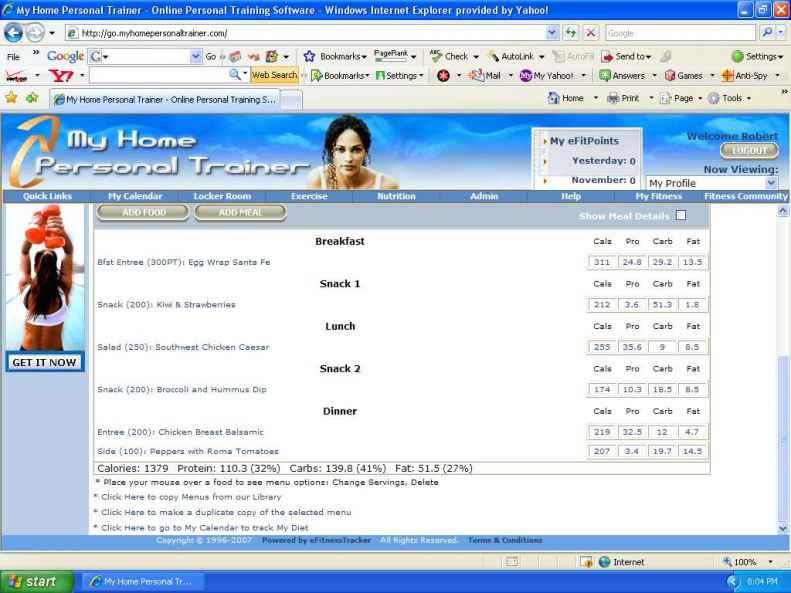Click the Refresh page icon
Image resolution: width=791 pixels, height=593 pixels.
[x=569, y=33]
